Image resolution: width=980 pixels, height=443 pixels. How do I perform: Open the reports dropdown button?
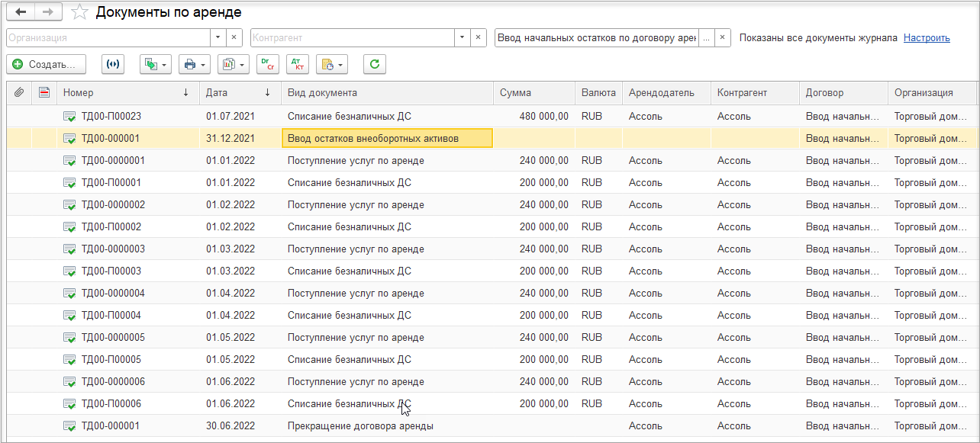234,65
